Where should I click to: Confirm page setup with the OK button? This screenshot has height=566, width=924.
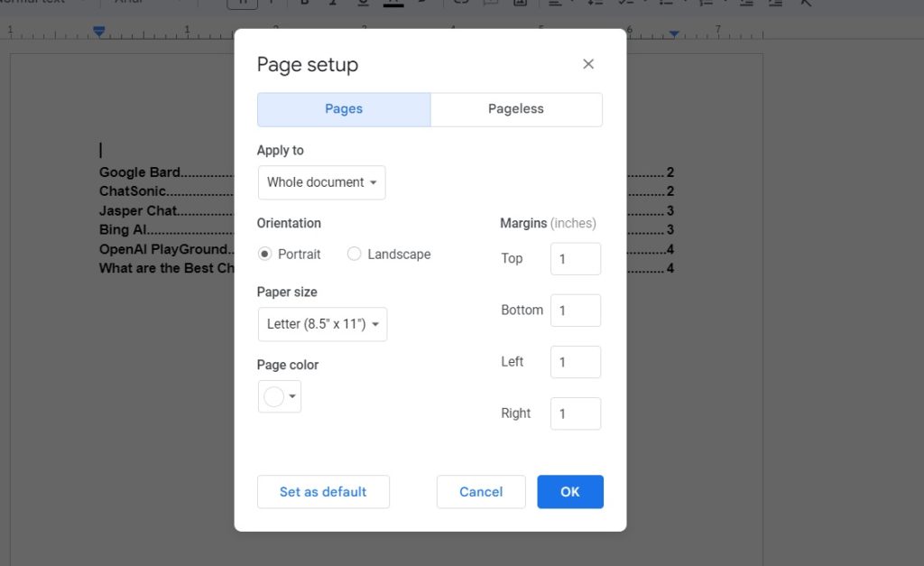[570, 492]
